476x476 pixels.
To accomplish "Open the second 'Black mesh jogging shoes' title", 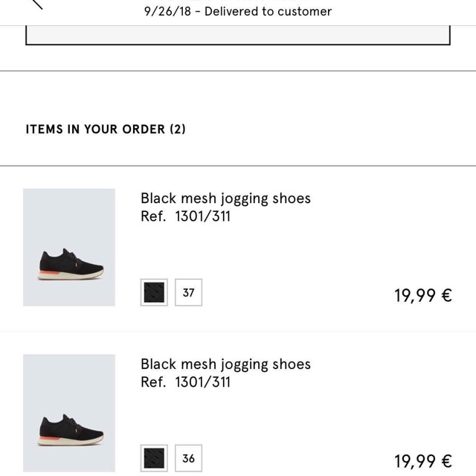I will pyautogui.click(x=225, y=364).
